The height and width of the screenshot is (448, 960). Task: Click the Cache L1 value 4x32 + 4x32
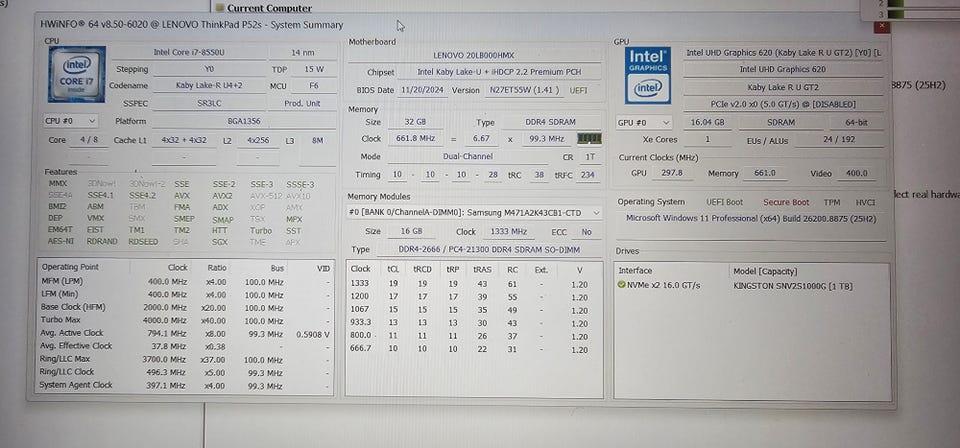(x=184, y=140)
